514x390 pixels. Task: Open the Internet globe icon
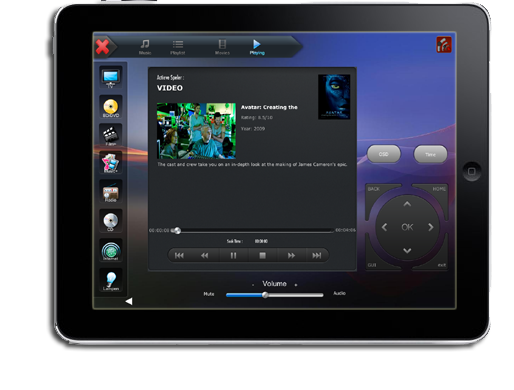coord(111,250)
